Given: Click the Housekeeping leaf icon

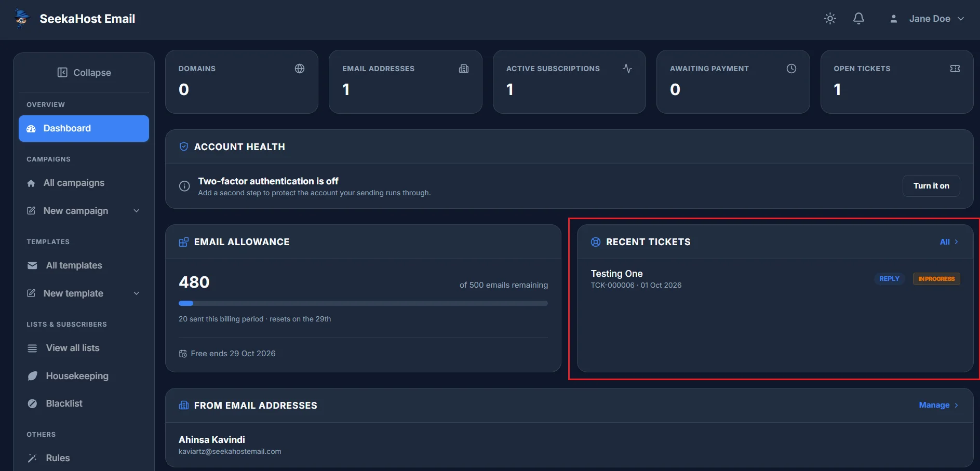Looking at the screenshot, I should click(x=32, y=376).
